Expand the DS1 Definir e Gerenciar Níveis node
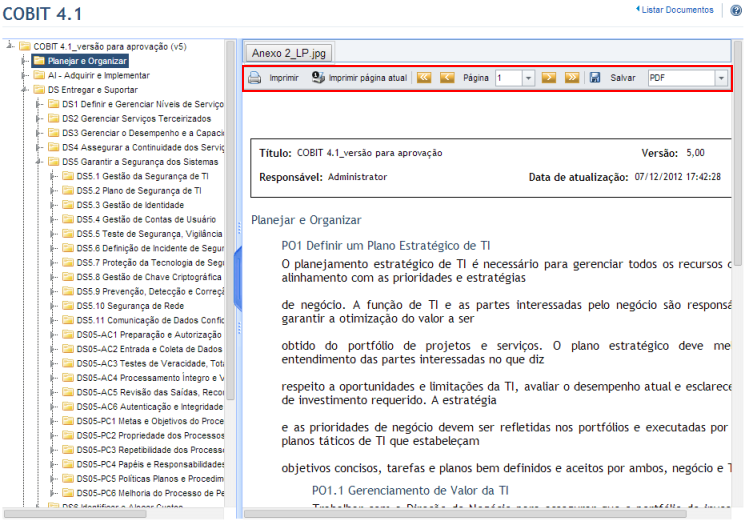Viewport: 745px width, 521px height. (39, 104)
